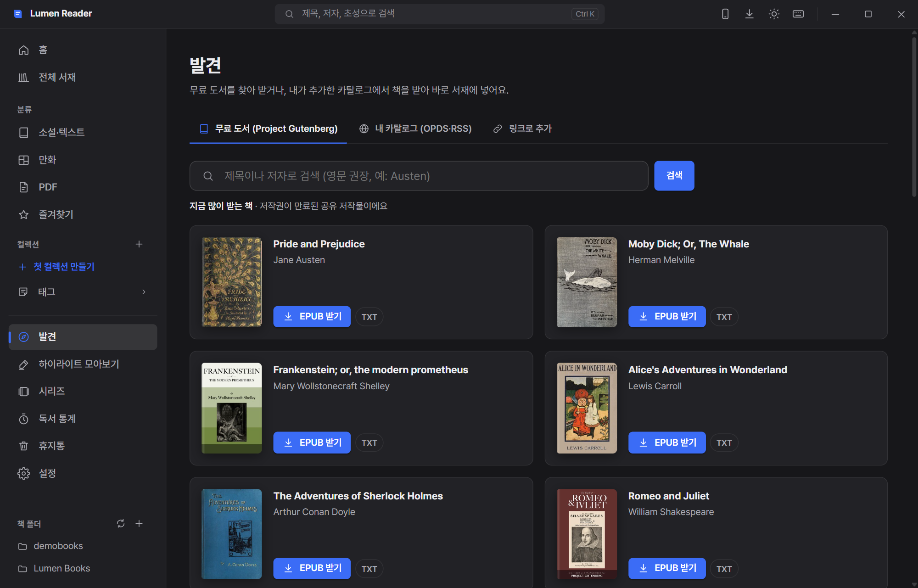Open 시리즈 in sidebar

click(83, 391)
